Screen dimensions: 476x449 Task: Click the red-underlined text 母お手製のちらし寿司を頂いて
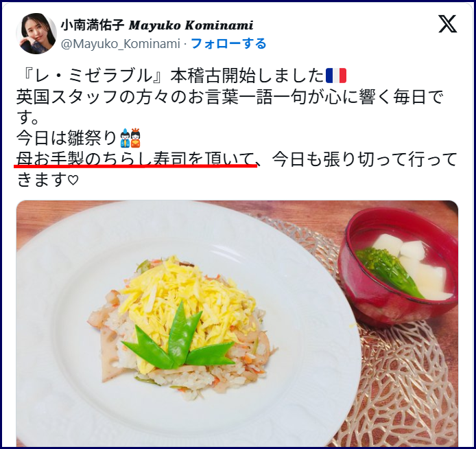135,159
